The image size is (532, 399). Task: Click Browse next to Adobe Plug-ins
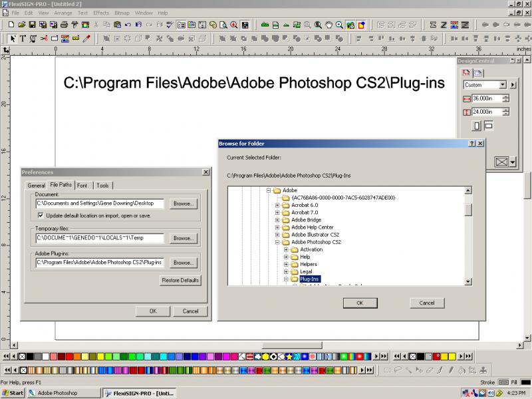click(184, 263)
